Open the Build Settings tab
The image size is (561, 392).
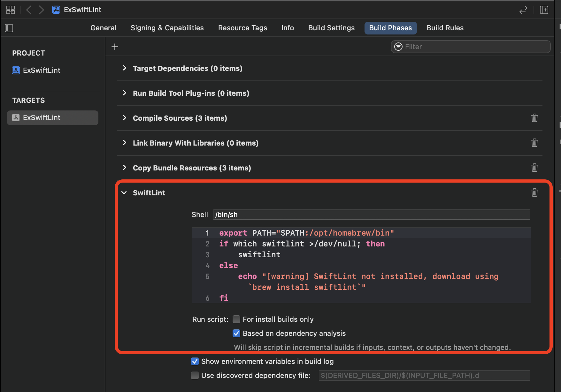(x=331, y=28)
